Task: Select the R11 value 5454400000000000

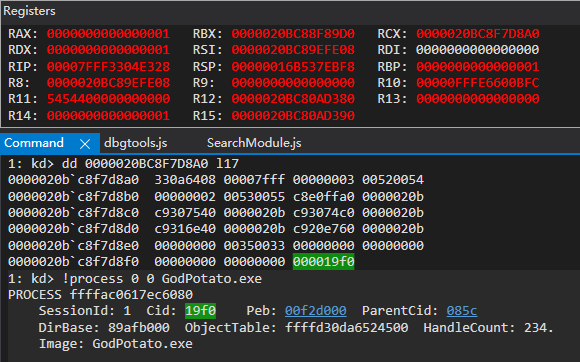Action: [108, 99]
